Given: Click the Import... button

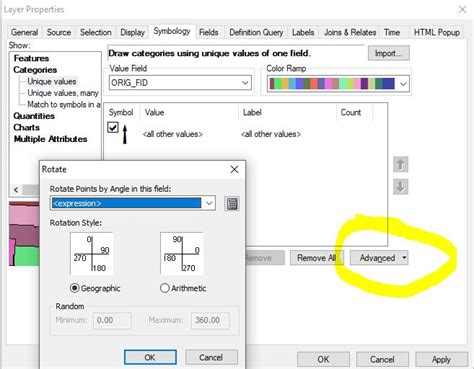Looking at the screenshot, I should click(389, 53).
